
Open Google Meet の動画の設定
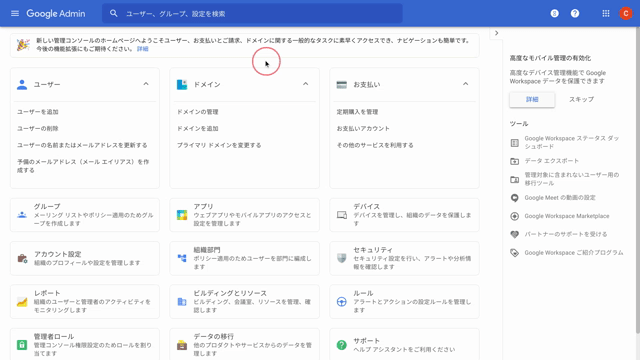click(560, 198)
